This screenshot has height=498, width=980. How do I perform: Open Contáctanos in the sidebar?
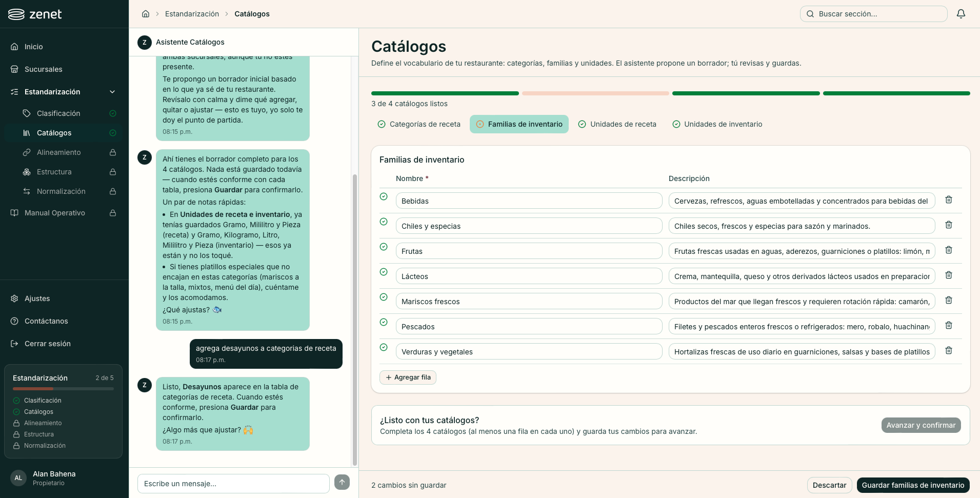[64, 321]
